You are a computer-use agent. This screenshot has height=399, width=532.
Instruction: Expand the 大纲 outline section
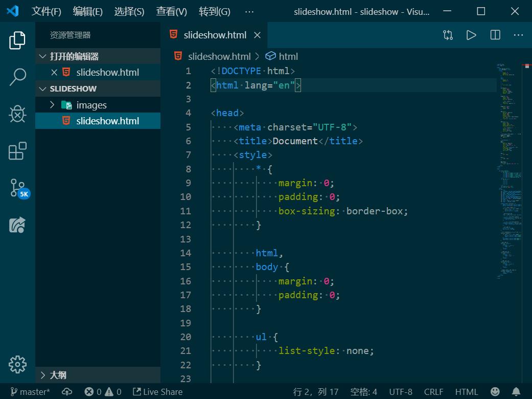98,375
